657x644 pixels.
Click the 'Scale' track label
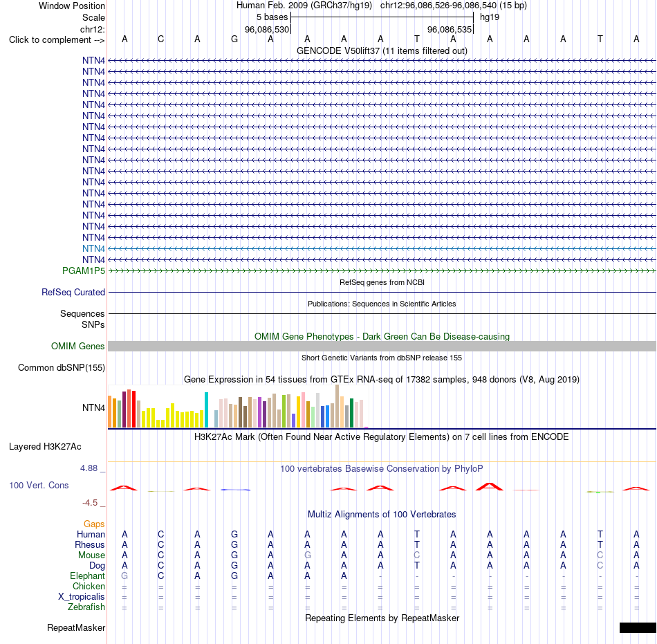point(93,17)
